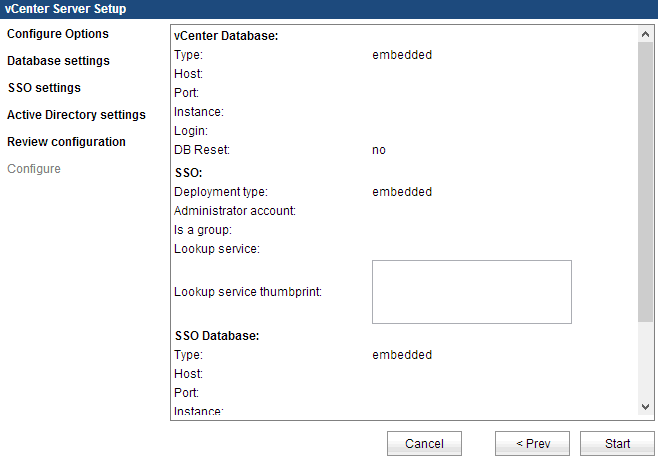Select the Database settings step

[58, 61]
